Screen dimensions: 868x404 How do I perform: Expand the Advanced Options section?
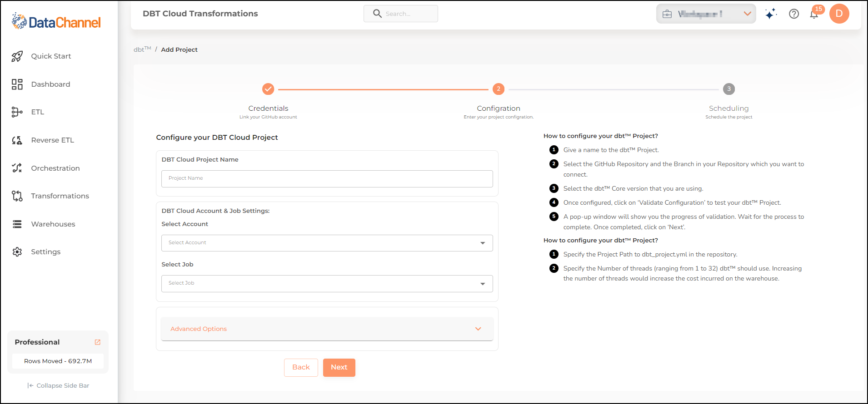[x=327, y=329]
